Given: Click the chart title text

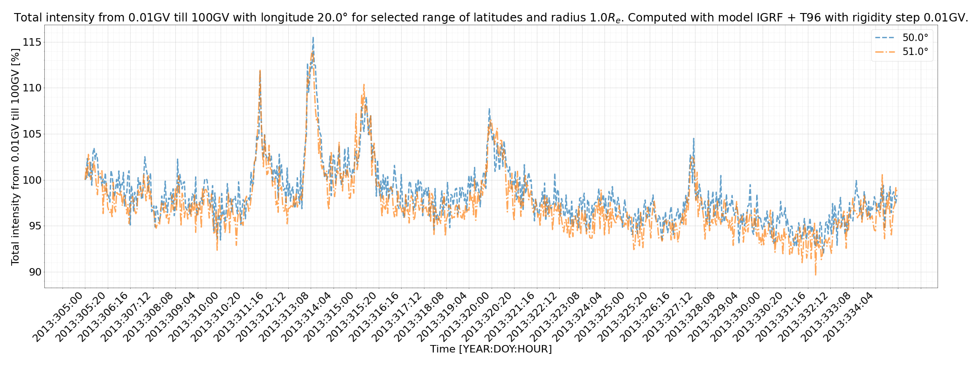Looking at the screenshot, I should pyautogui.click(x=491, y=18).
